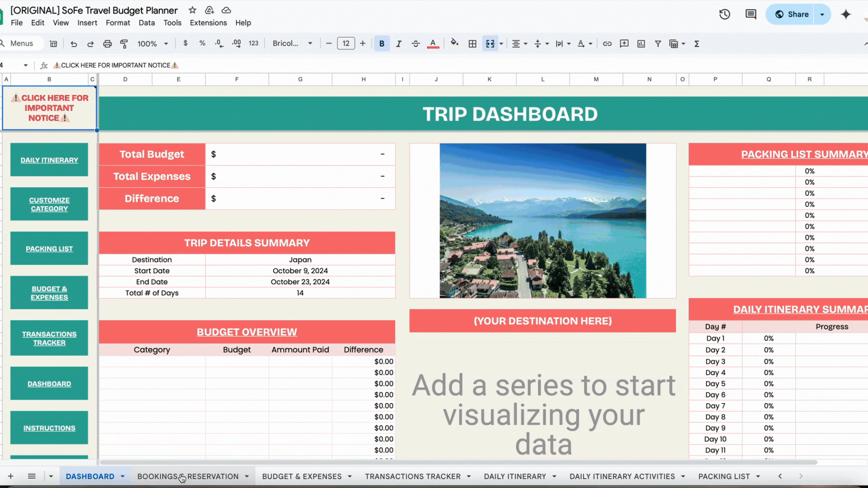Open CUSTOMIZE CATEGORY sidebar link
This screenshot has height=488, width=868.
tap(49, 204)
